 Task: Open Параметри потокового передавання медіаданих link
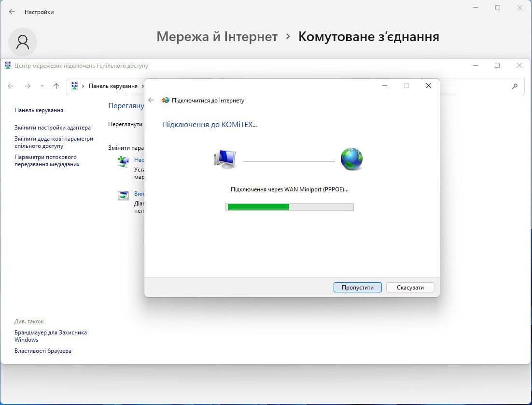click(47, 160)
